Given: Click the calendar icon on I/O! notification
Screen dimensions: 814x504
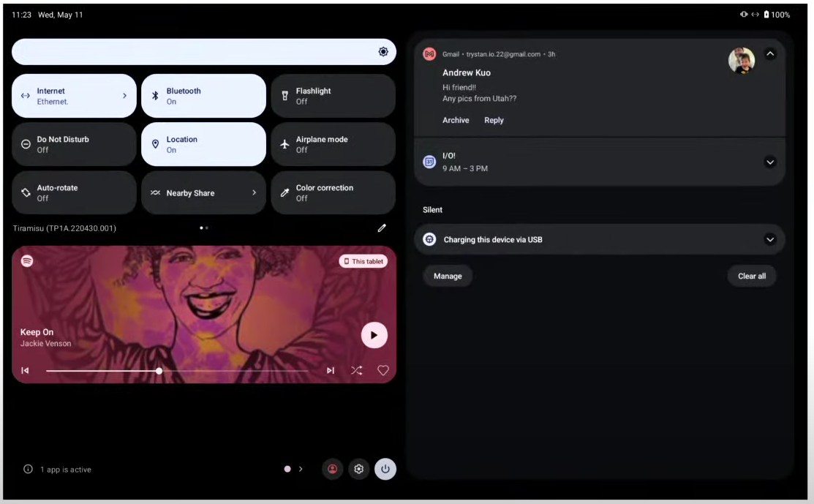Looking at the screenshot, I should 429,162.
